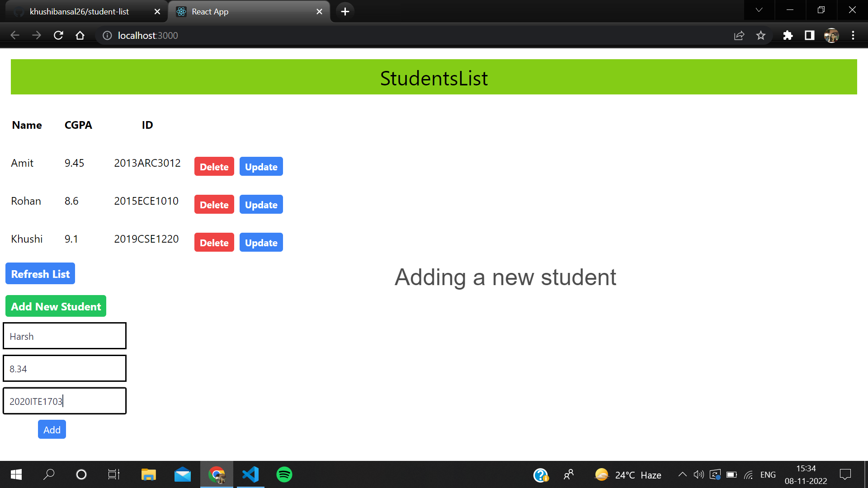Submit the form with the Add button
This screenshot has width=868, height=488.
(x=52, y=429)
